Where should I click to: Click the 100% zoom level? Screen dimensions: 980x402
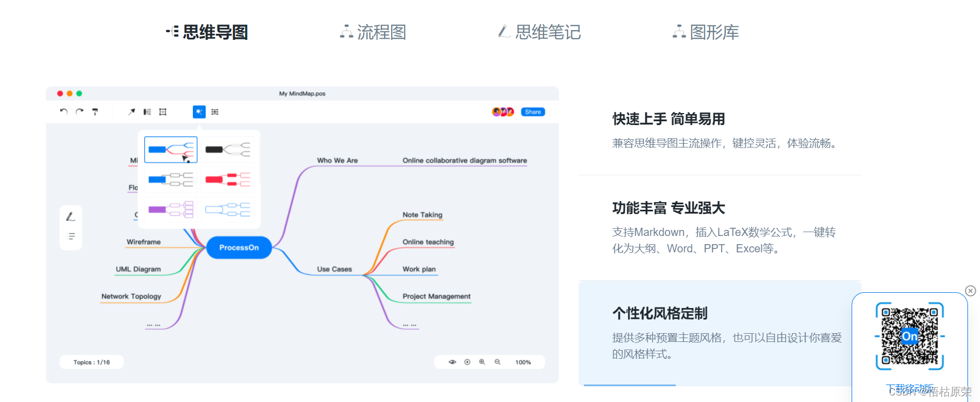pyautogui.click(x=523, y=362)
